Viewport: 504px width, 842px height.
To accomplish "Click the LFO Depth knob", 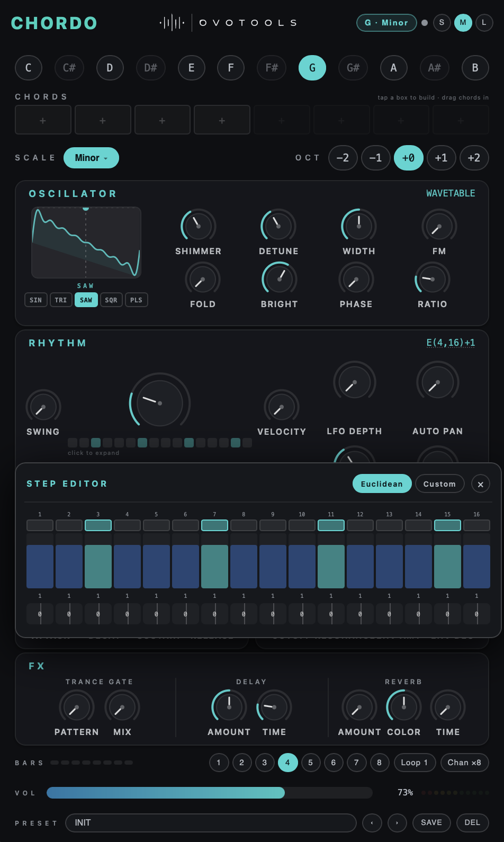I will click(x=355, y=382).
